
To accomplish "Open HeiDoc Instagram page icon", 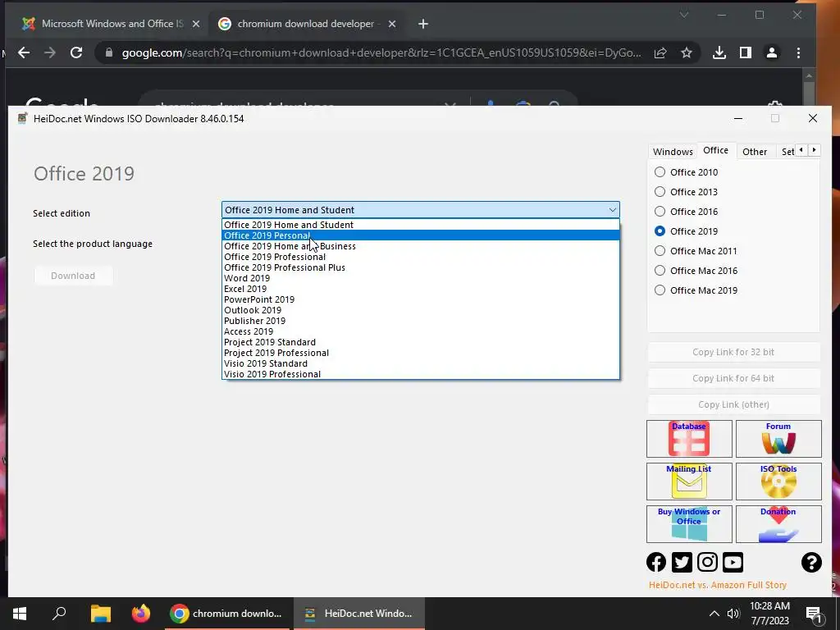I will [x=707, y=562].
